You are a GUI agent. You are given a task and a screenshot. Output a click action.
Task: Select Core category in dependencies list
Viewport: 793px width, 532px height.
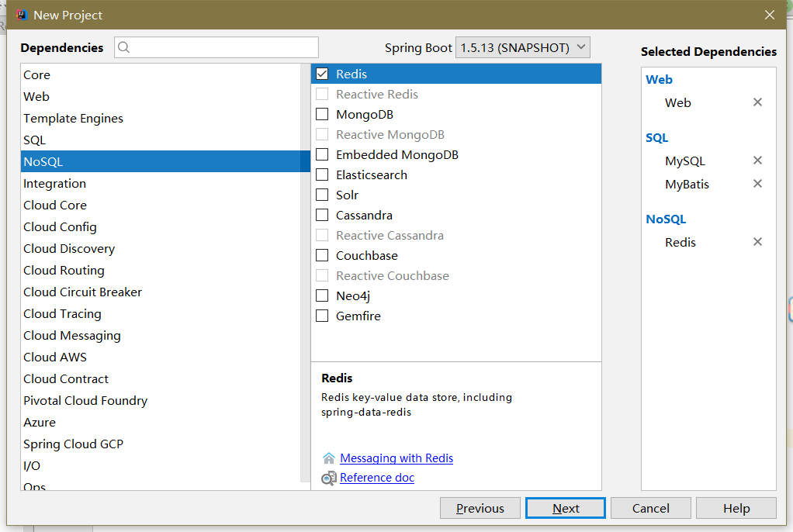pos(161,75)
